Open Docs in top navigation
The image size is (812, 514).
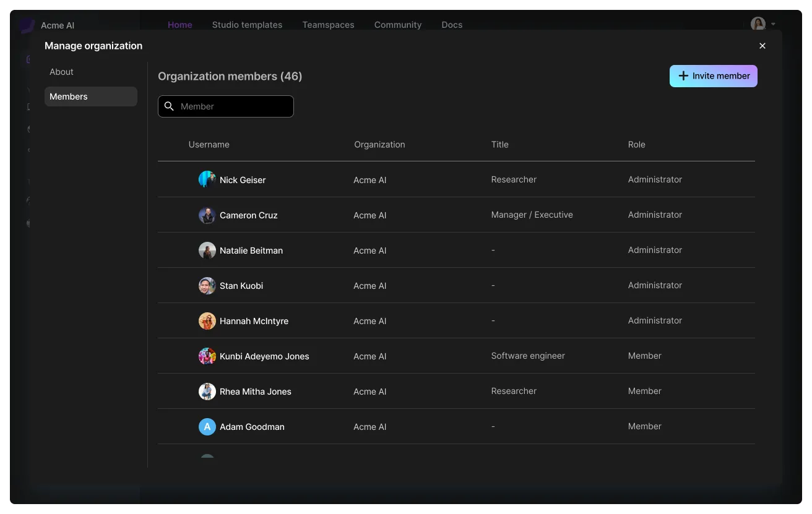(452, 25)
